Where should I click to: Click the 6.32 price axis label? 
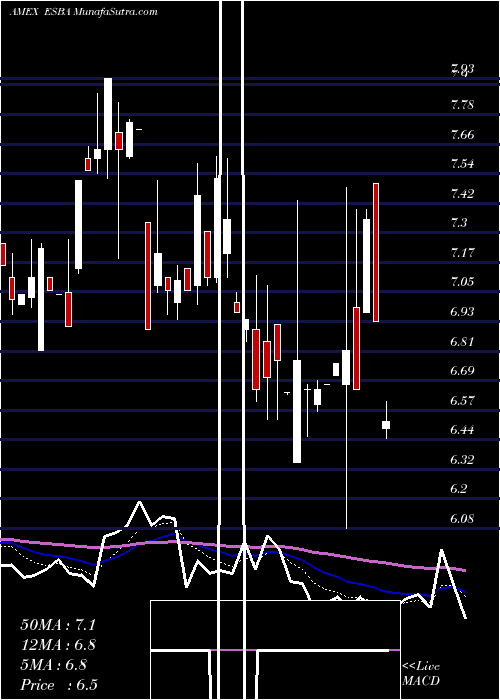click(x=462, y=459)
